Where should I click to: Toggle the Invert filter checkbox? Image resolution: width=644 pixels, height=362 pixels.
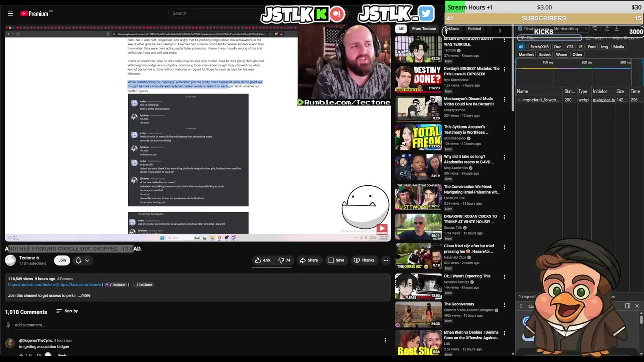(588, 38)
